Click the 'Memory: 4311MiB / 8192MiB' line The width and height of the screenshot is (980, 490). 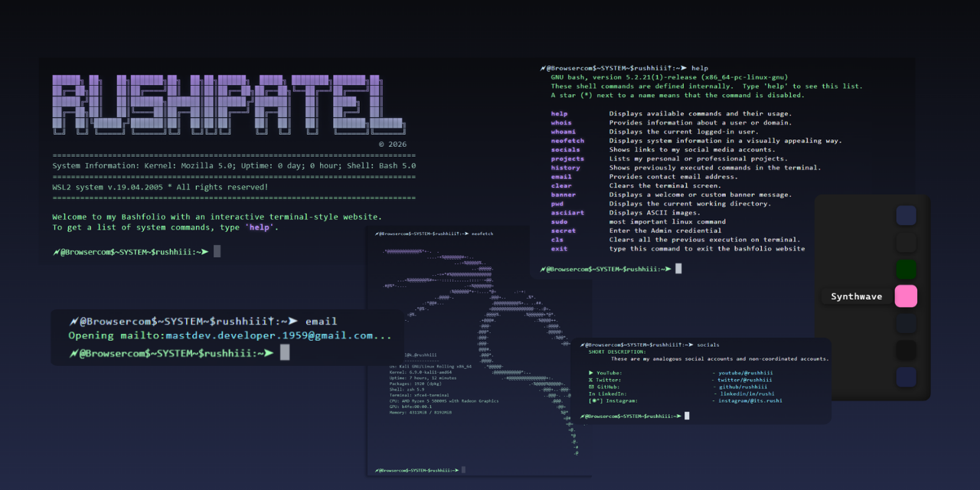[422, 412]
